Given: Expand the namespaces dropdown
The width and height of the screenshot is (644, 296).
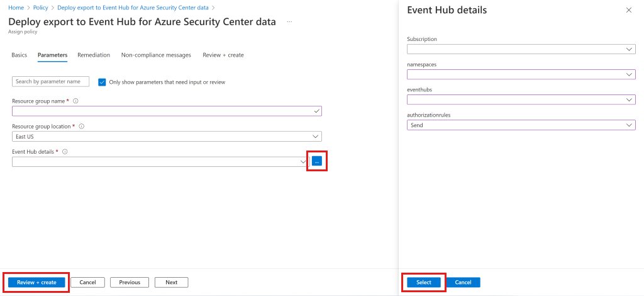Looking at the screenshot, I should (x=521, y=74).
